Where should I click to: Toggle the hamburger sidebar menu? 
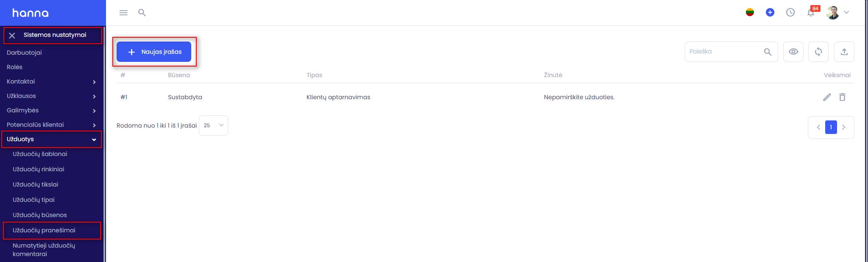pos(123,13)
